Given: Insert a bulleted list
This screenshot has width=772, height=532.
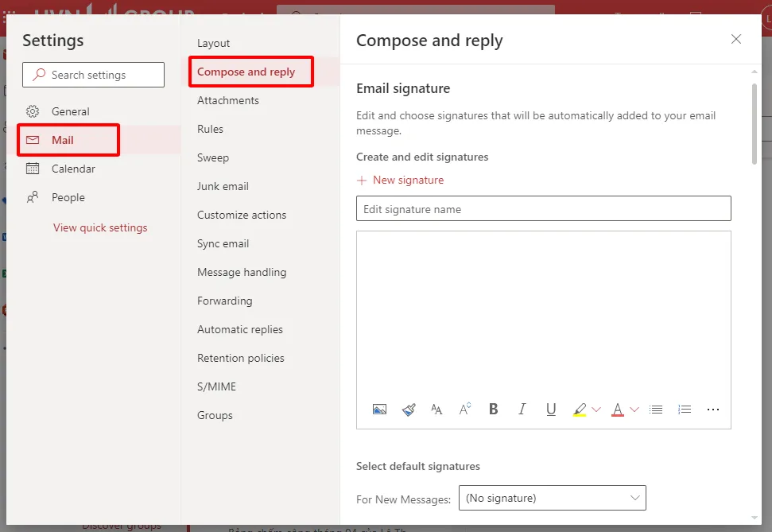Looking at the screenshot, I should point(655,409).
